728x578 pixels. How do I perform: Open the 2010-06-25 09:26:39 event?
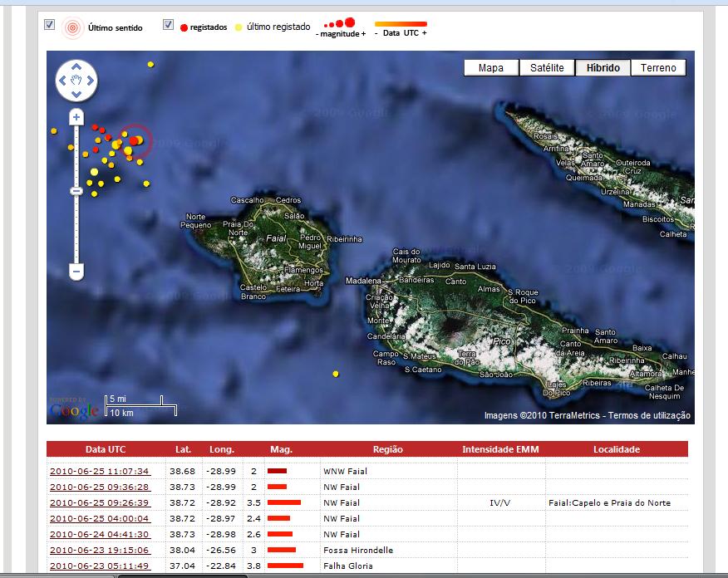100,503
